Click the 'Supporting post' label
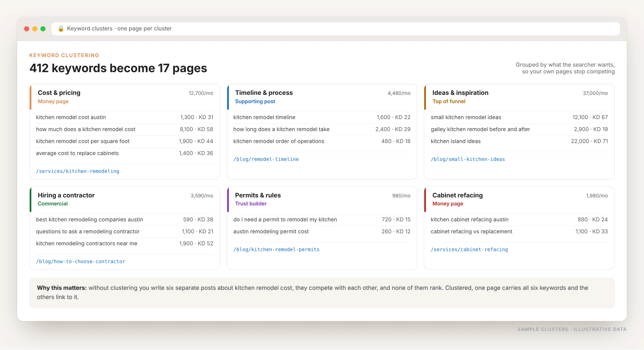This screenshot has height=350, width=644. click(255, 101)
